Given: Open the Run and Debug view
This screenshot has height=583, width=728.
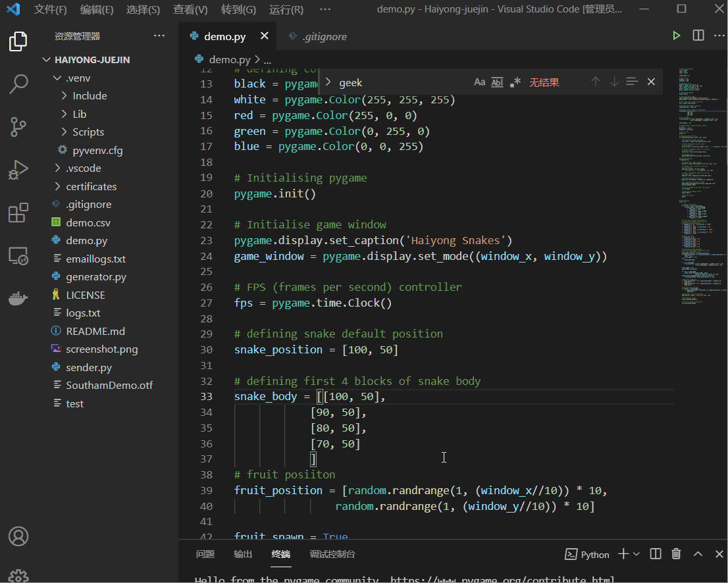Looking at the screenshot, I should [x=18, y=169].
